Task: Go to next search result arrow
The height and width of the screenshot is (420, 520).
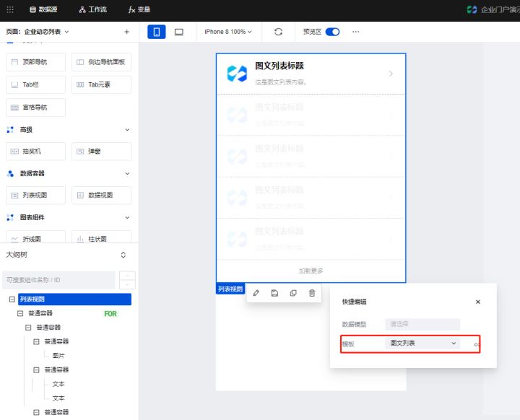Action: (127, 284)
